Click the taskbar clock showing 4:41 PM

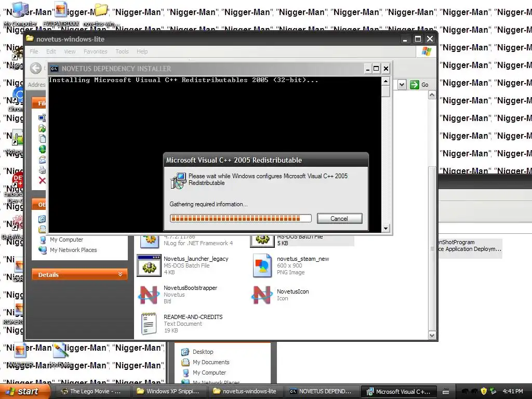click(513, 392)
